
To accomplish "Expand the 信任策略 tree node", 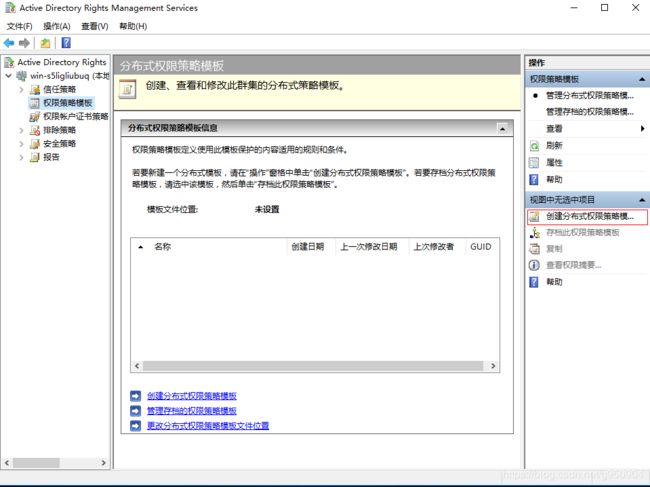I will (x=21, y=89).
